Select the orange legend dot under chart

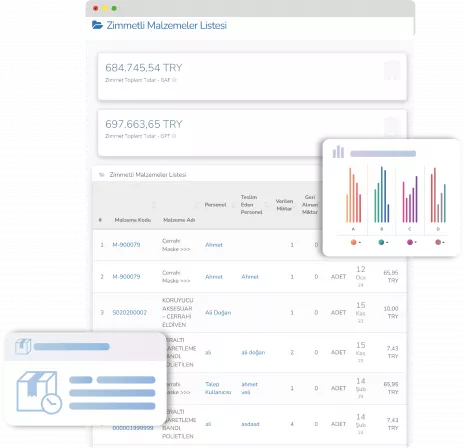pos(353,242)
